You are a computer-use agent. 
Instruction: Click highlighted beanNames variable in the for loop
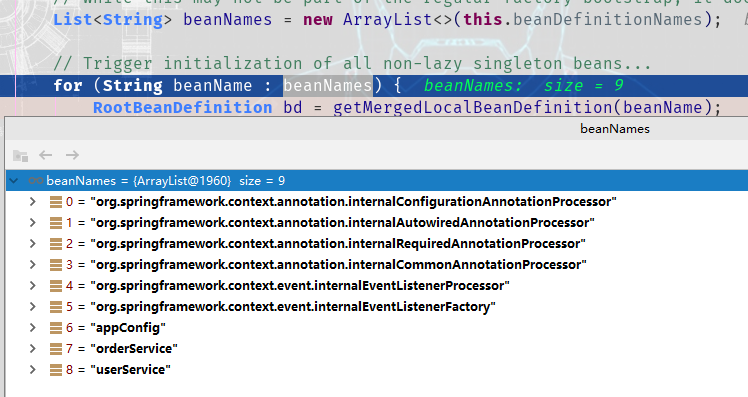[x=328, y=86]
